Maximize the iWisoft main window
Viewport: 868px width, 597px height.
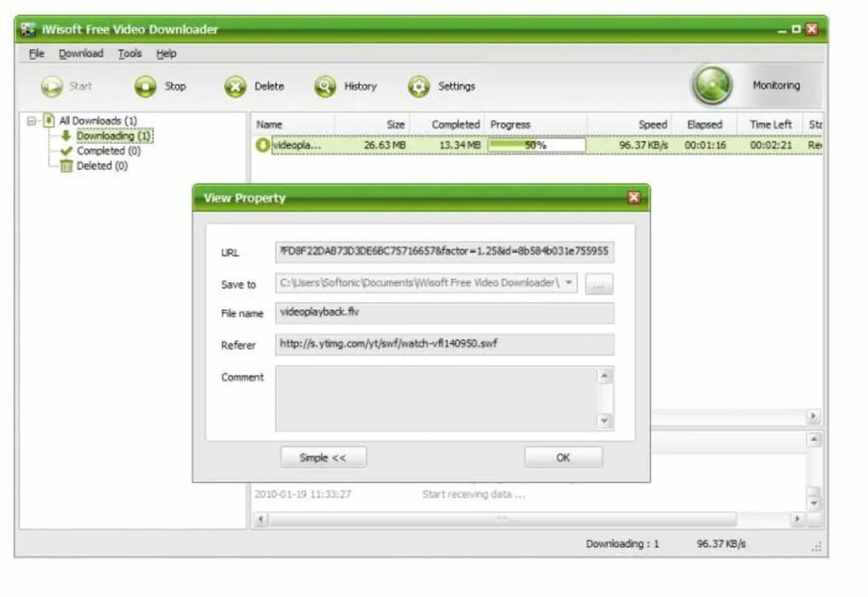coord(796,29)
